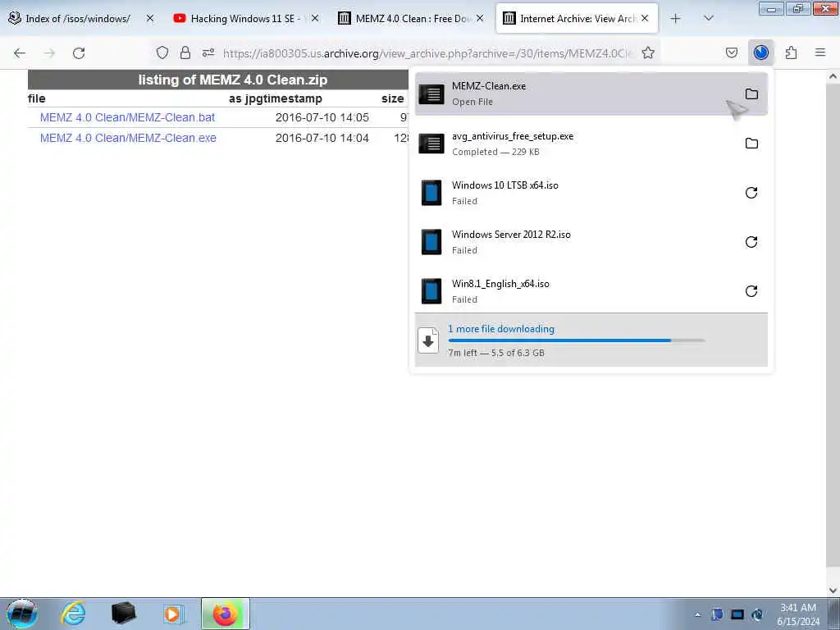
Task: Show hidden system tray icons
Action: pos(697,615)
